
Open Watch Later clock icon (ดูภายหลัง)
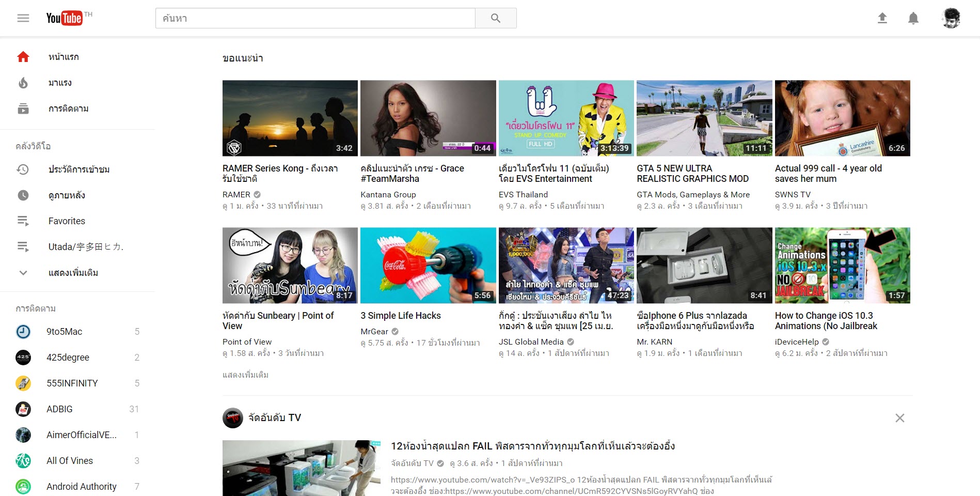click(23, 195)
